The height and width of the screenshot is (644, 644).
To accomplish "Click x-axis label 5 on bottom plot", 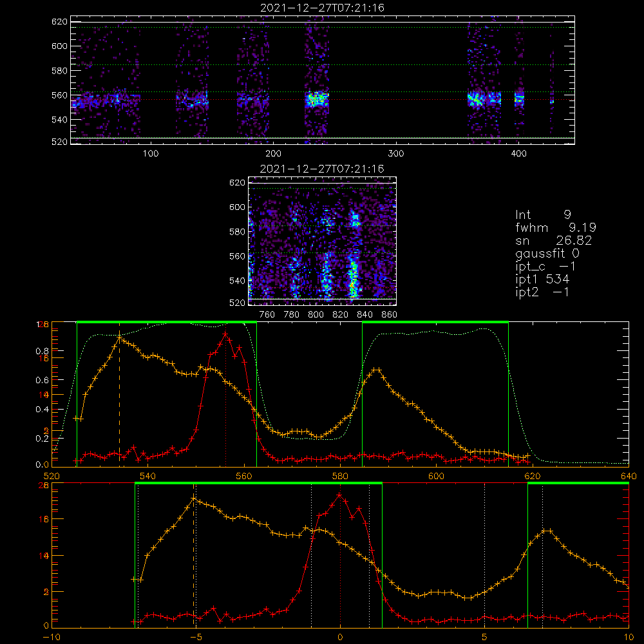I will coord(485,638).
